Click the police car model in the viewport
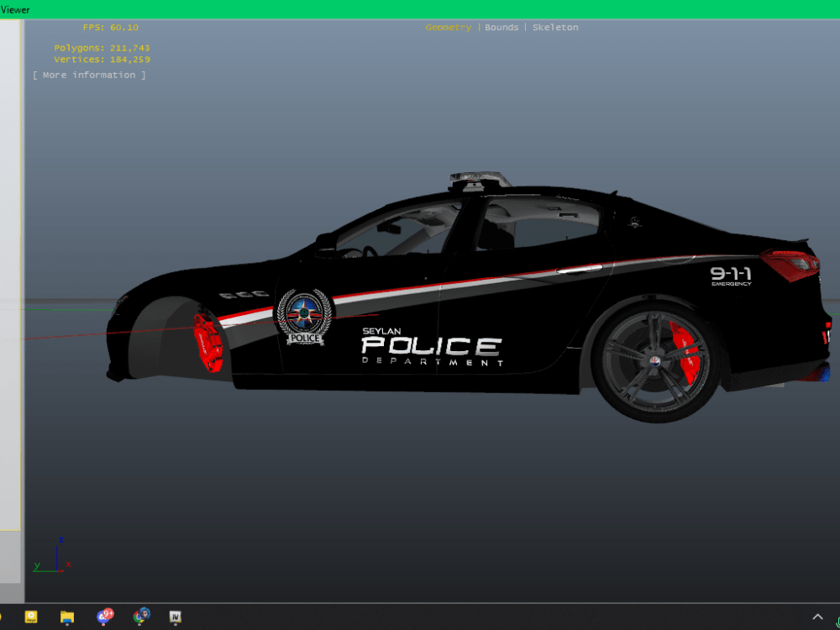The height and width of the screenshot is (630, 840). pos(462,319)
